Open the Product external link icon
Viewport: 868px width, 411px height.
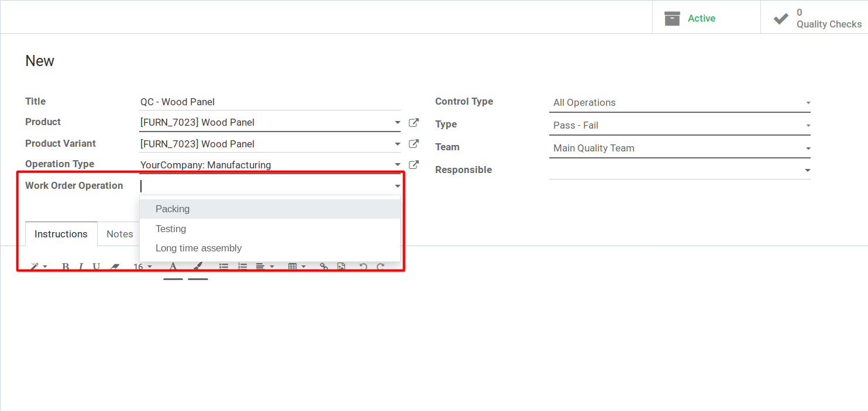[414, 123]
